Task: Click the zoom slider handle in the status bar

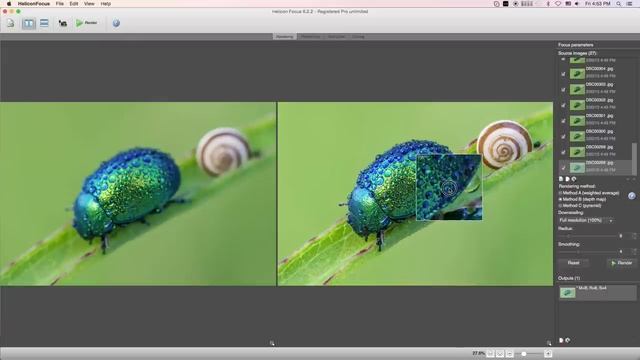Action: point(524,353)
